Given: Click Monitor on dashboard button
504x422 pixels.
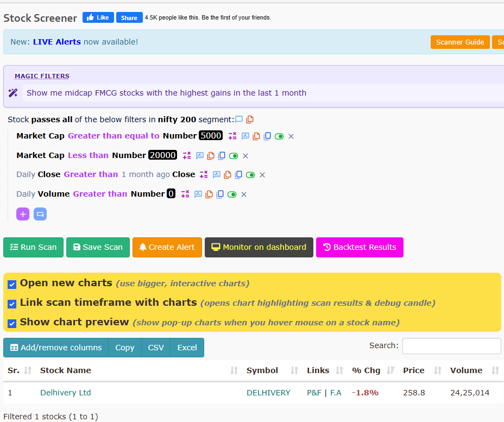Looking at the screenshot, I should 259,247.
